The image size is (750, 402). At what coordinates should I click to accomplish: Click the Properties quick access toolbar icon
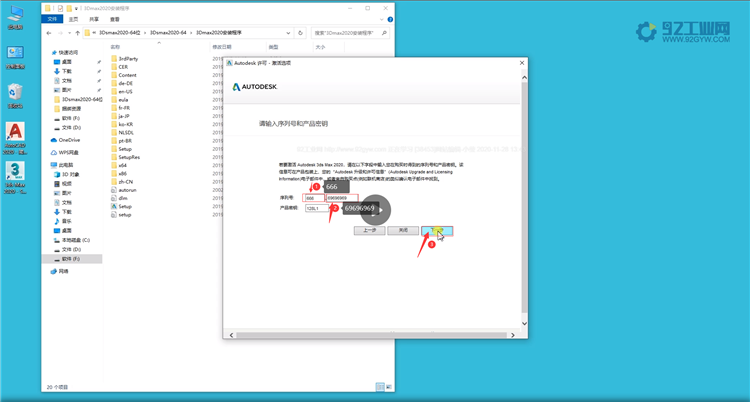click(x=60, y=9)
